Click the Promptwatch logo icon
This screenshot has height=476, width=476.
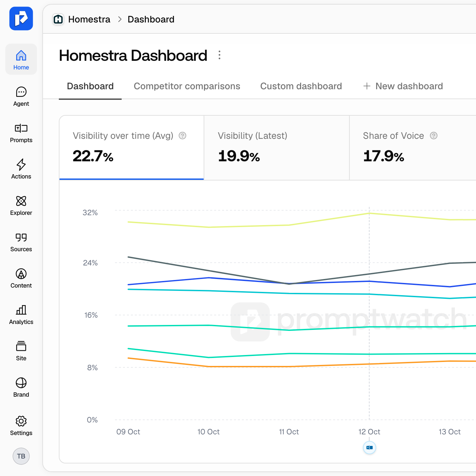tap(21, 19)
